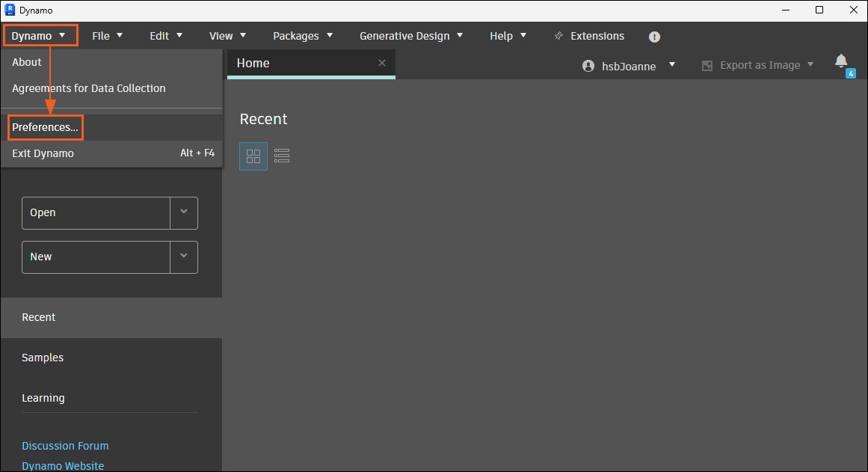Close the Home tab
The image size is (868, 472).
click(382, 63)
